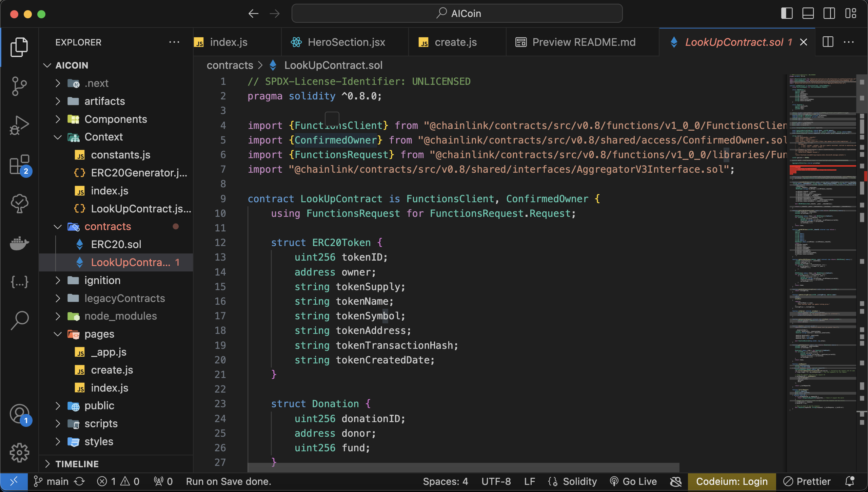The height and width of the screenshot is (492, 868).
Task: Expand the TIMELINE section
Action: [77, 464]
